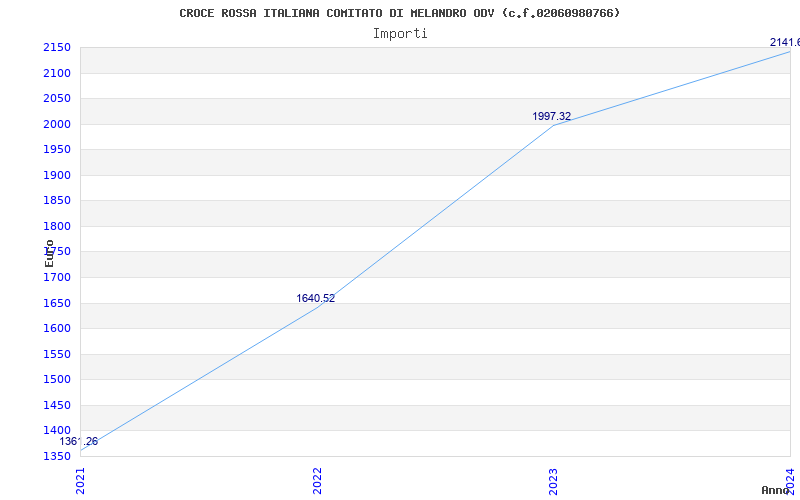Click the y-axis value 1950

[57, 149]
